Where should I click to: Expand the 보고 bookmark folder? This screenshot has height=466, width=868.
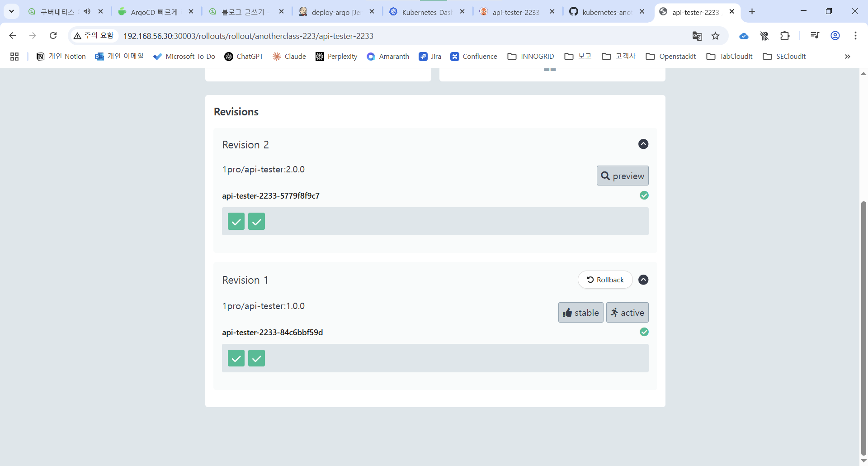578,57
